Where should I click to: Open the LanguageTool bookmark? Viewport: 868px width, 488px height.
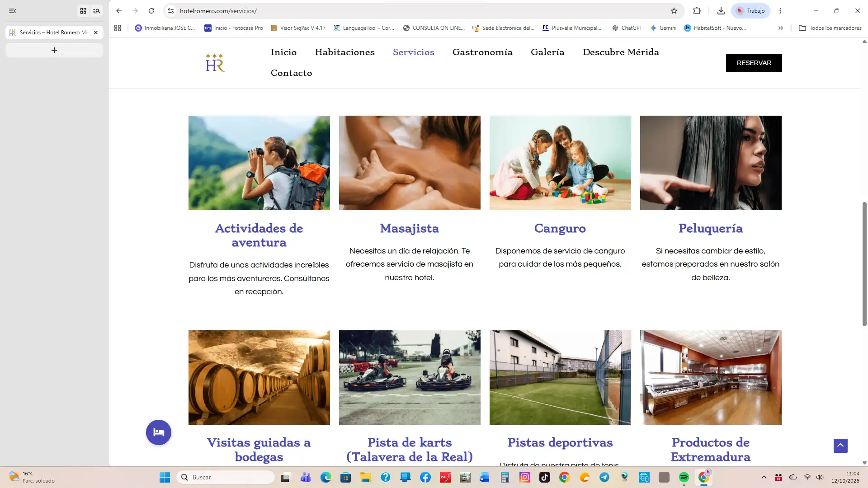point(364,28)
